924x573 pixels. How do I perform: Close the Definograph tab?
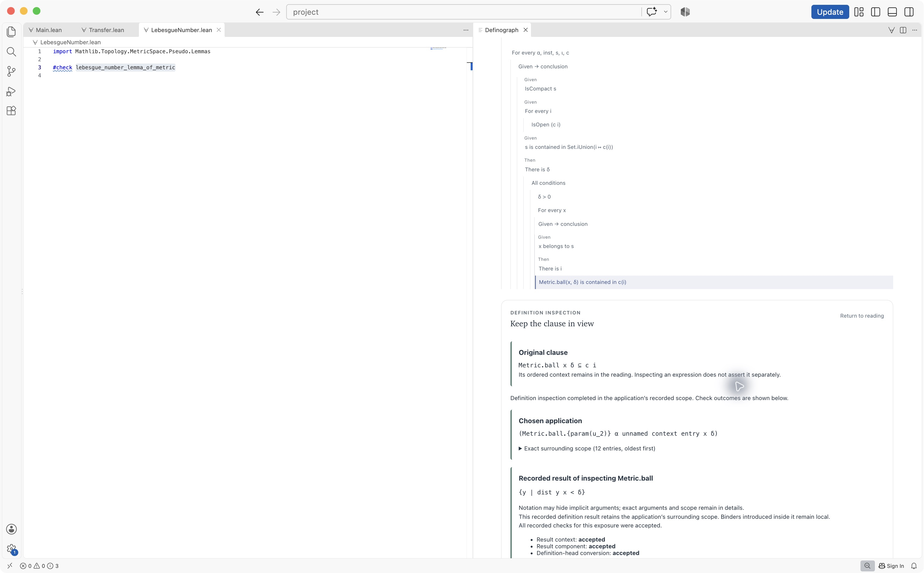[526, 30]
